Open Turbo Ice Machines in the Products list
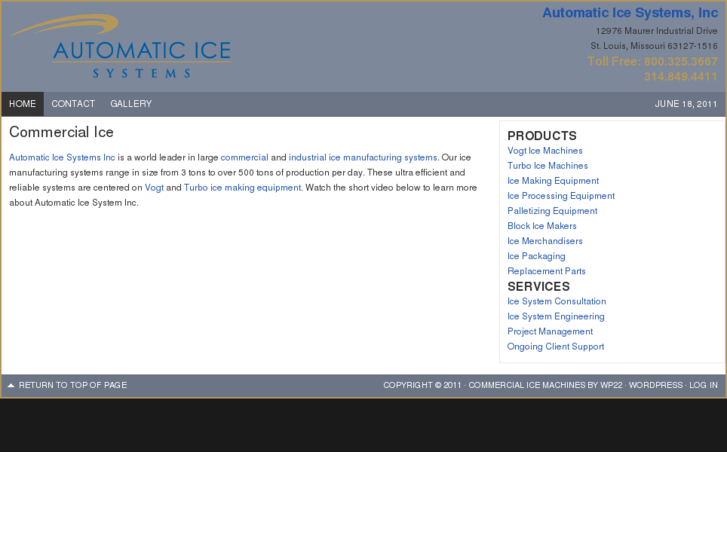This screenshot has height=545, width=727. (548, 166)
